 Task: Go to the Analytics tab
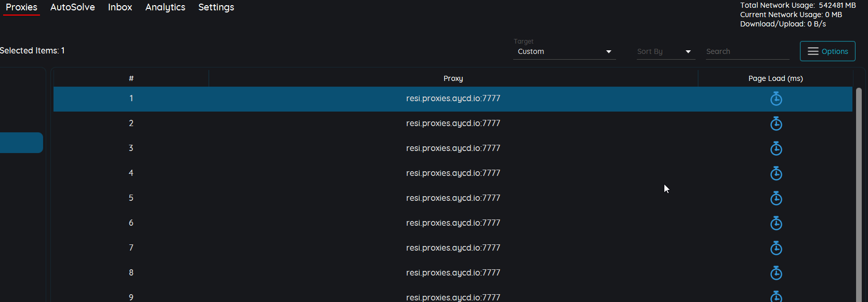[165, 7]
